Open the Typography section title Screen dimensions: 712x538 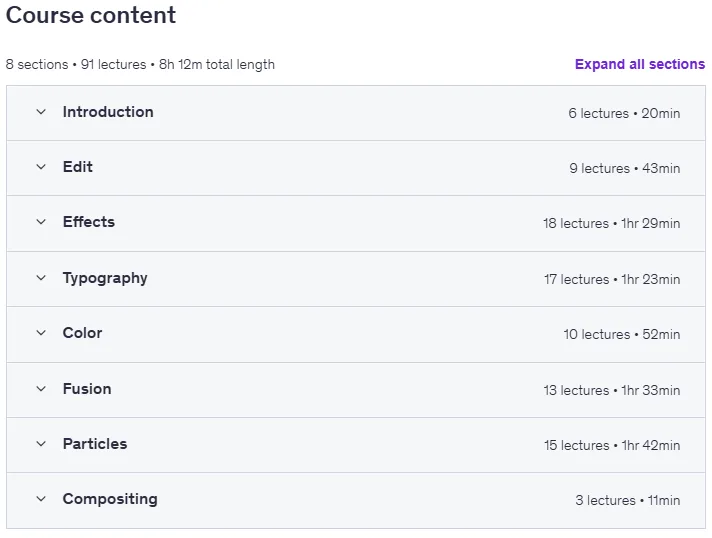point(105,278)
